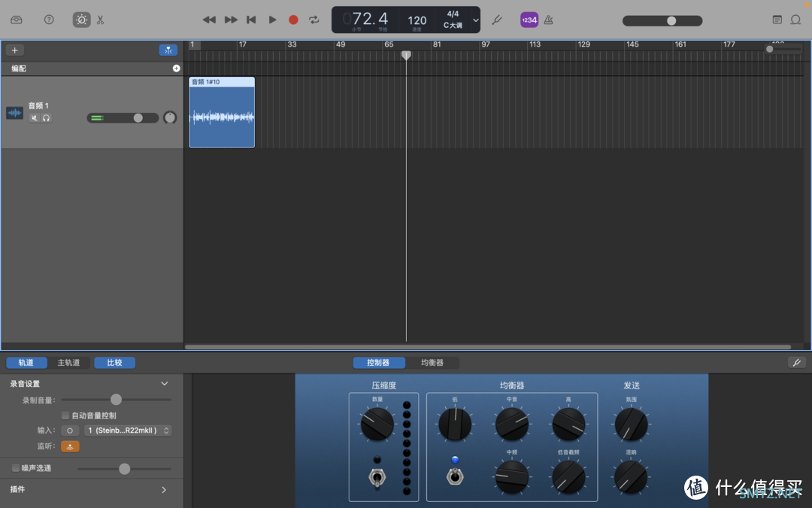Click bar 97 on the ruler
Screen dimensions: 812x508
[485, 44]
